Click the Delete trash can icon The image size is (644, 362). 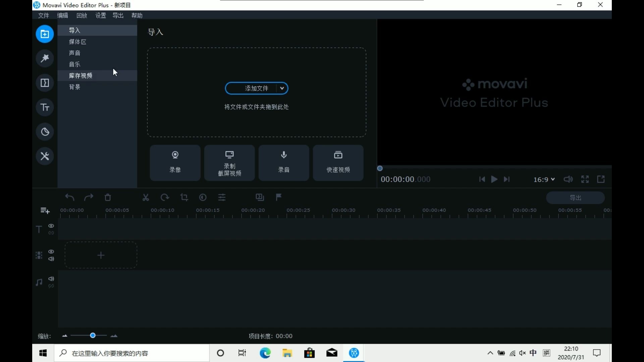click(x=108, y=197)
